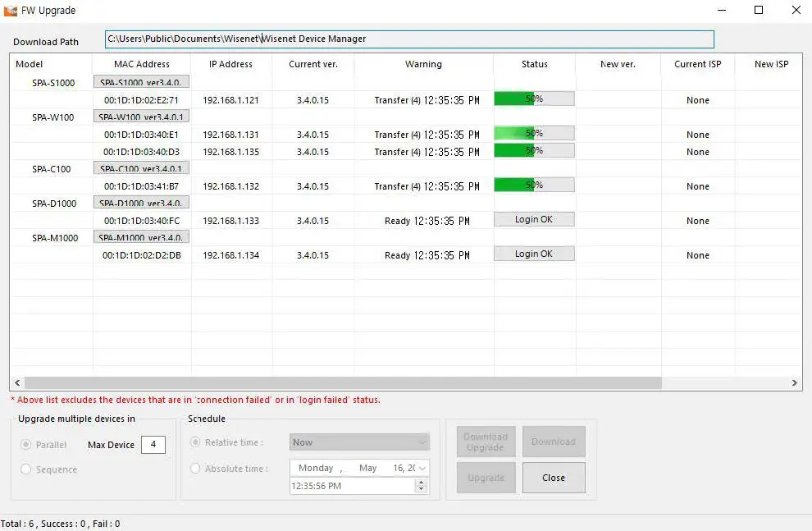Click Login OK status for 192.168.1.134
The image size is (812, 531).
coord(534,254)
